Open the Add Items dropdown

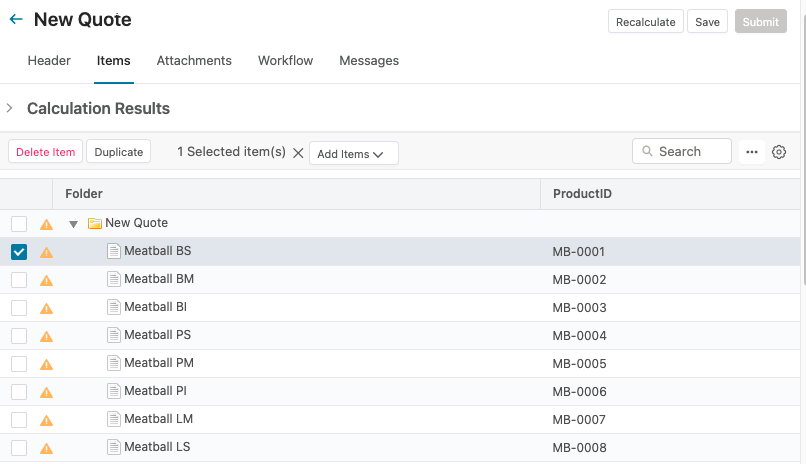click(x=353, y=153)
